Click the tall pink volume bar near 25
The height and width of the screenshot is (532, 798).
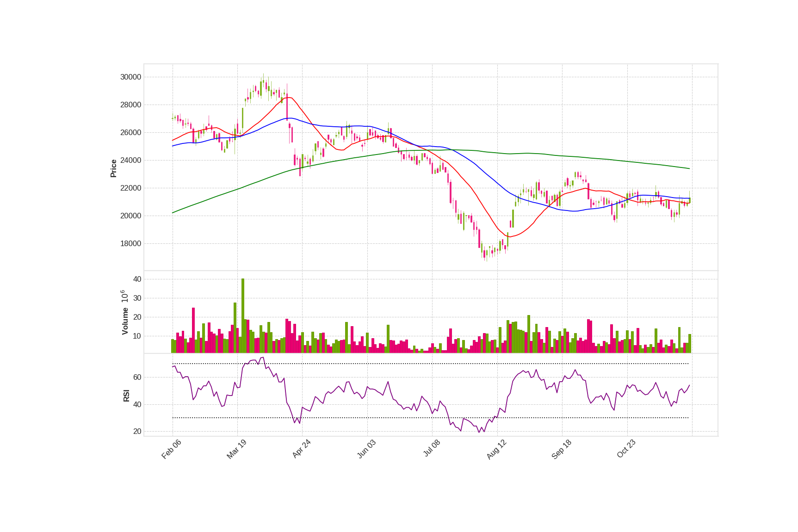193,330
